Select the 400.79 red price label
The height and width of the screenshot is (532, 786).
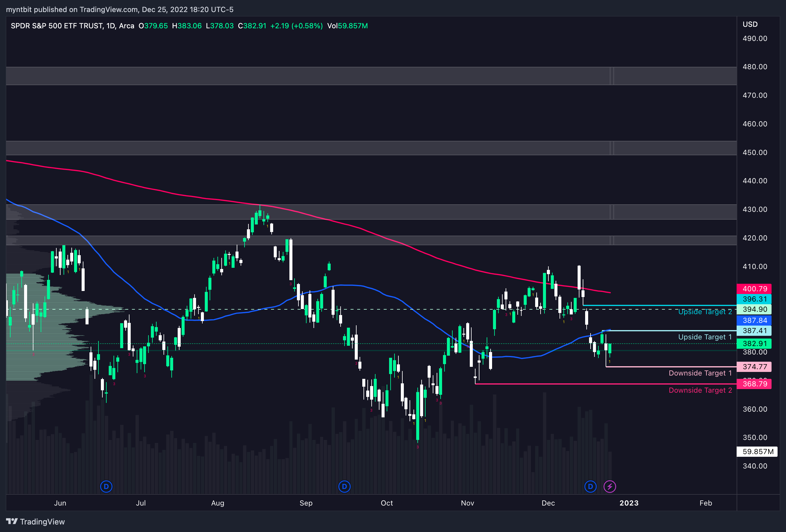click(x=754, y=289)
